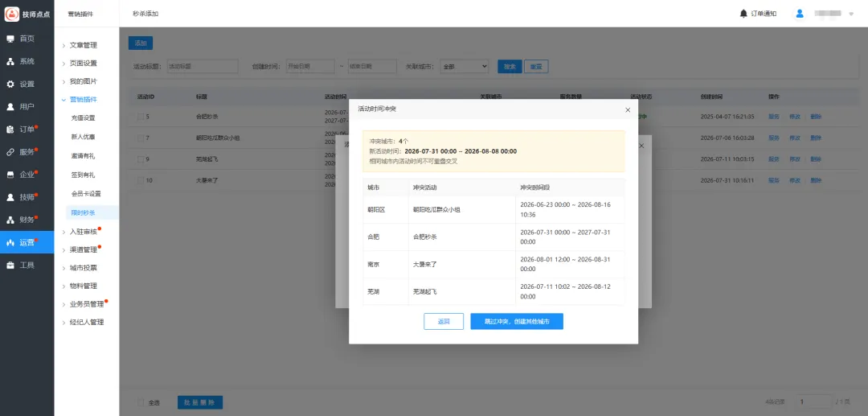Click the 营销插件 header text

(81, 14)
